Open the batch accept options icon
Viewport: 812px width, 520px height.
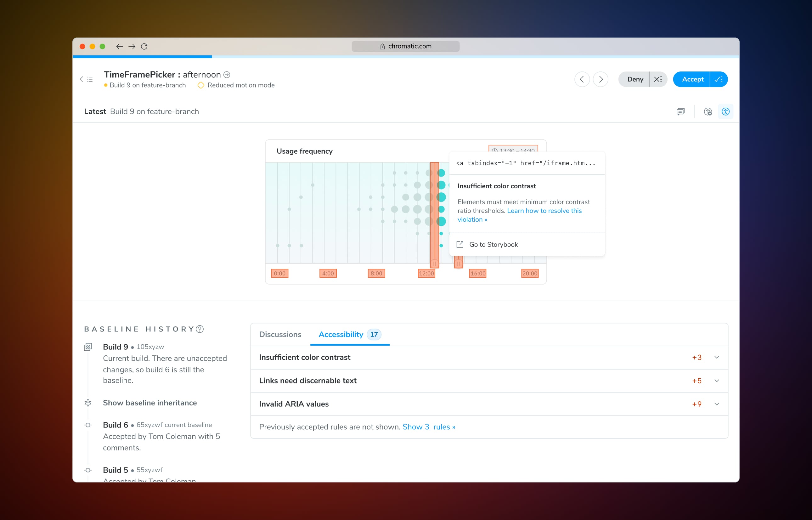pyautogui.click(x=719, y=79)
